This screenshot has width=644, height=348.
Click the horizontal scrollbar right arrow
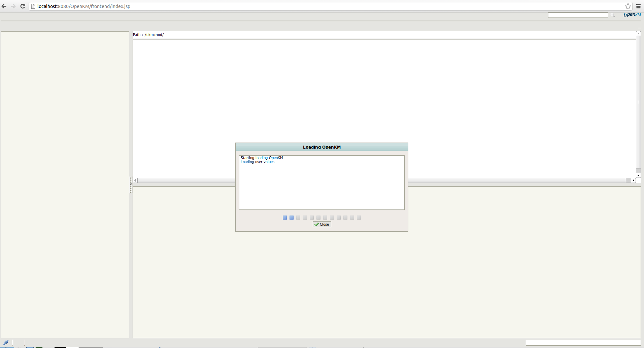pos(633,181)
